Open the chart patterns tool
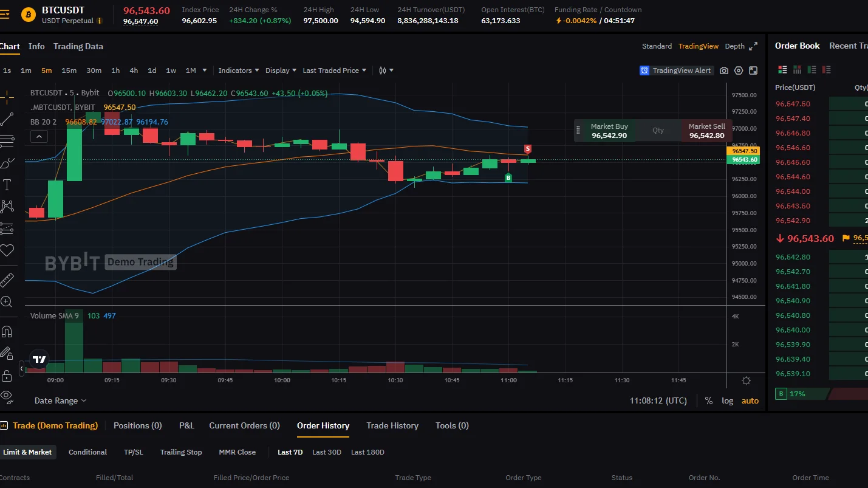Viewport: 868px width, 488px height. [7, 207]
